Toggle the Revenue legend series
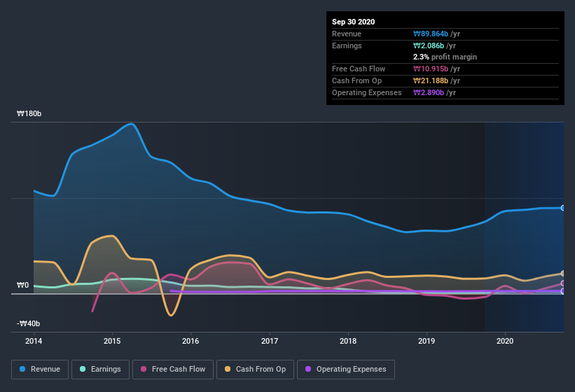The image size is (575, 392). (40, 370)
